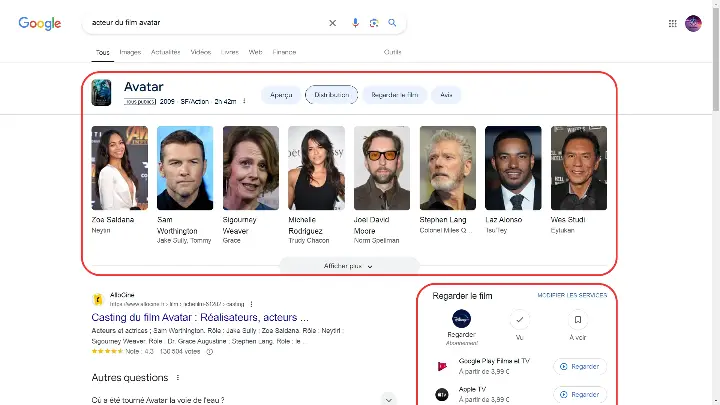Viewport: 720px width, 405px height.
Task: Open the three-dot menu next to 2h 42m
Action: [x=244, y=101]
